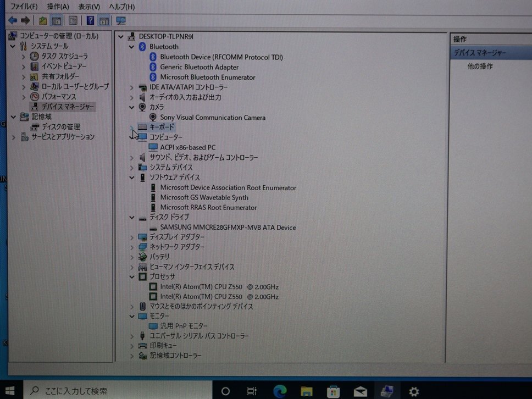
Task: Open the ヘルプ(H) menu
Action: [x=122, y=7]
